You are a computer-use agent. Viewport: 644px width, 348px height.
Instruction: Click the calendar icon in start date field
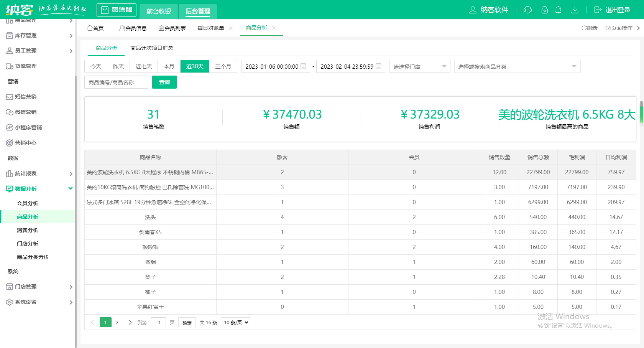click(x=303, y=66)
